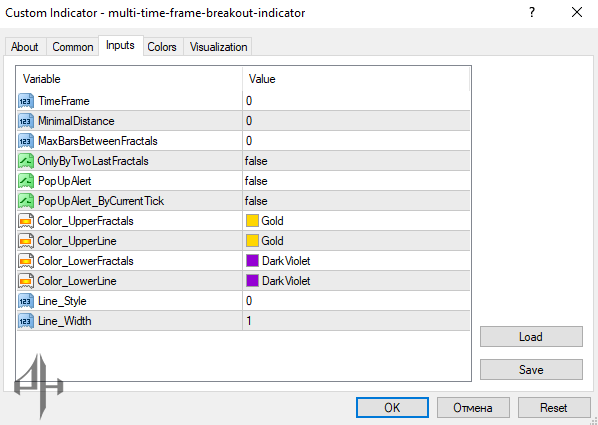The height and width of the screenshot is (425, 598).
Task: Click the green PopUpAlert icon
Action: pos(26,181)
